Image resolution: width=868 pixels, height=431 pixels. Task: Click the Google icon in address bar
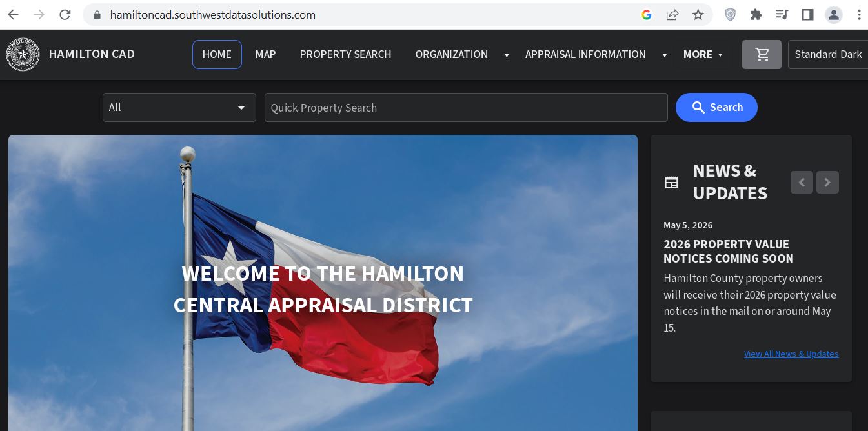click(647, 15)
